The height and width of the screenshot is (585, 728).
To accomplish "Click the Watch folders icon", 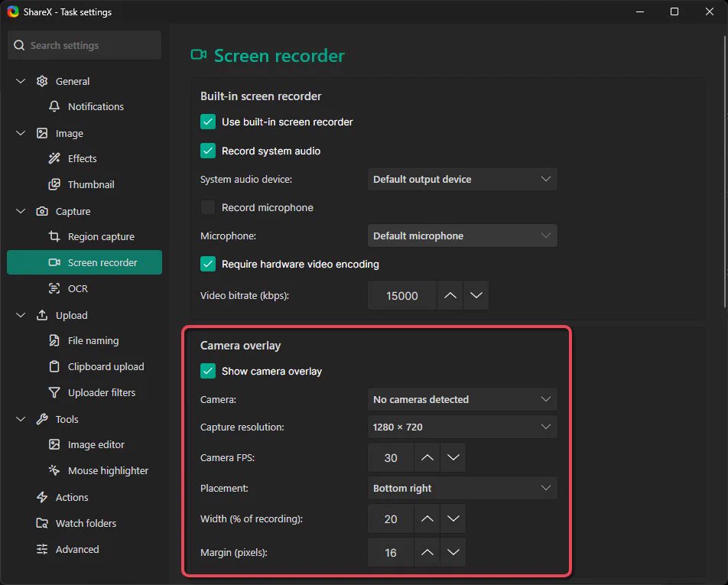I will [42, 523].
